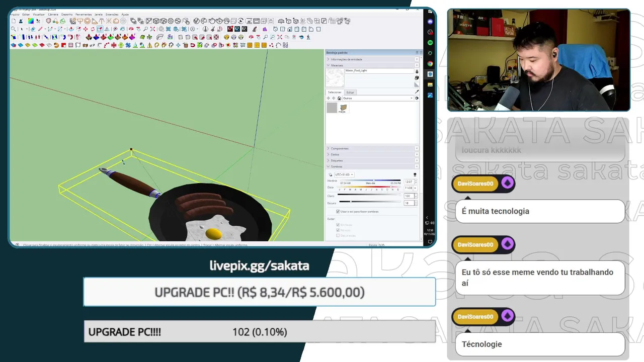Open Spotify from the taskbar
This screenshot has height=362, width=644.
tap(430, 43)
